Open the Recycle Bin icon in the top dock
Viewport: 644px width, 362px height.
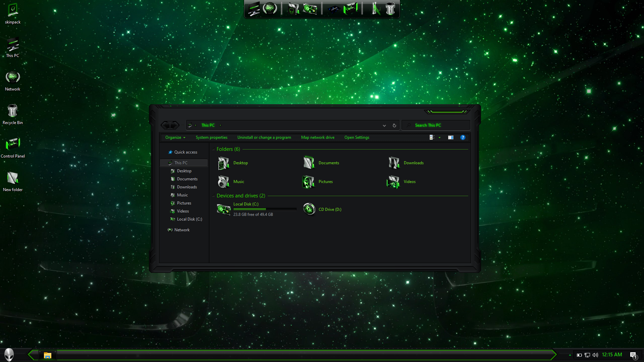(x=390, y=9)
